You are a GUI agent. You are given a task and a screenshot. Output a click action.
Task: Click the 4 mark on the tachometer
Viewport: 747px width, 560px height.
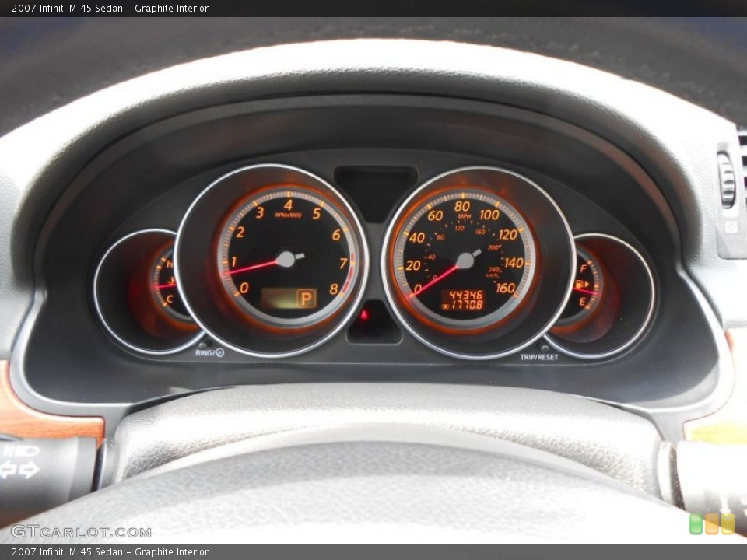[288, 205]
